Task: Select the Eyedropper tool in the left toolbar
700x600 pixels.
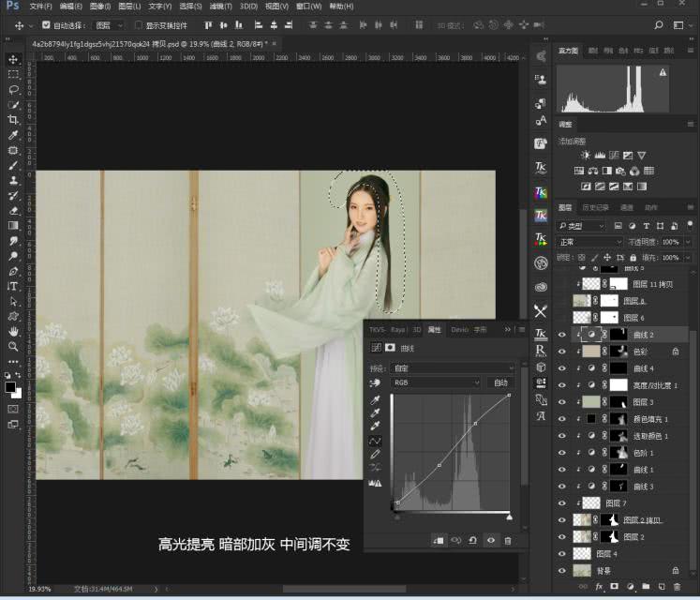Action: point(13,135)
